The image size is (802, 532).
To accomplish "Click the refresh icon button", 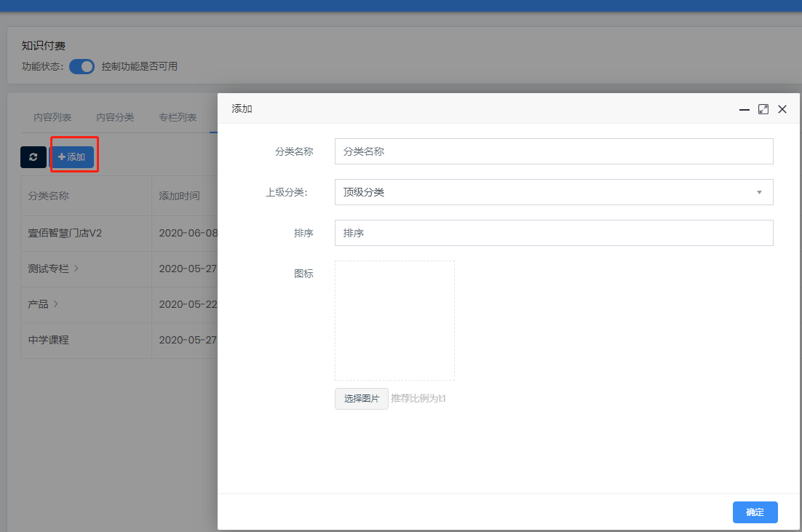I will pyautogui.click(x=33, y=157).
